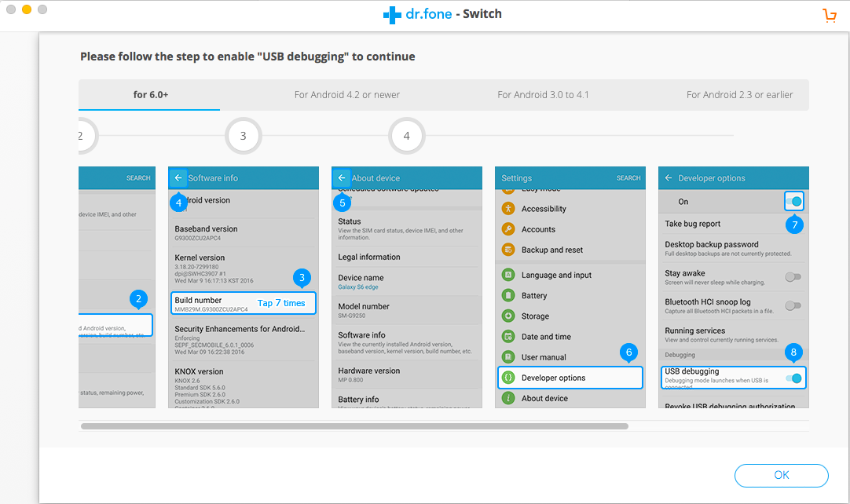This screenshot has height=504, width=850.
Task: Click SEARCH in Settings screenshot header
Action: coord(628,178)
